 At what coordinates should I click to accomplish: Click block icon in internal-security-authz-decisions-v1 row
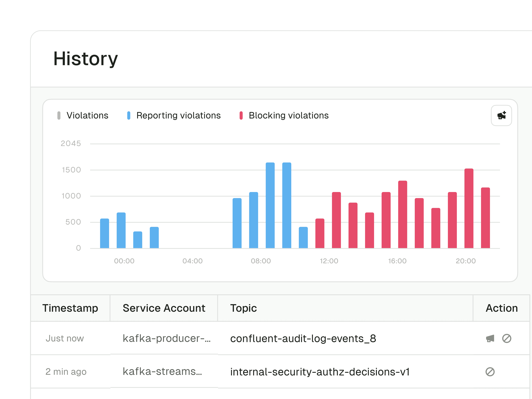tap(490, 372)
